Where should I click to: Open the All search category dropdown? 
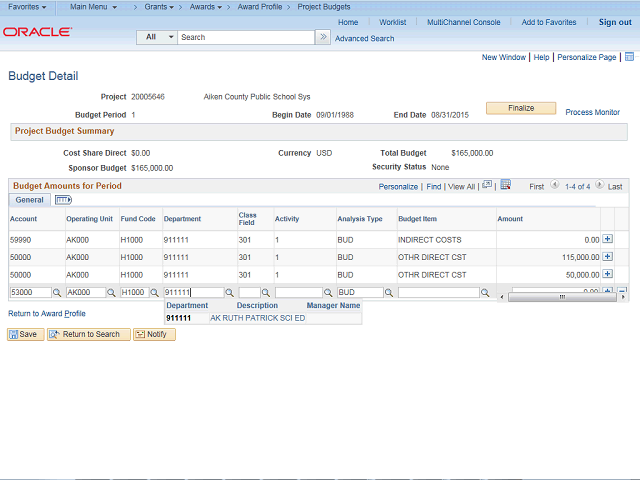(x=157, y=37)
